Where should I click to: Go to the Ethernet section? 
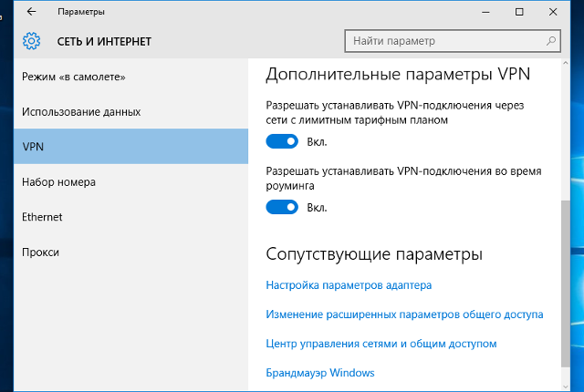[x=42, y=217]
